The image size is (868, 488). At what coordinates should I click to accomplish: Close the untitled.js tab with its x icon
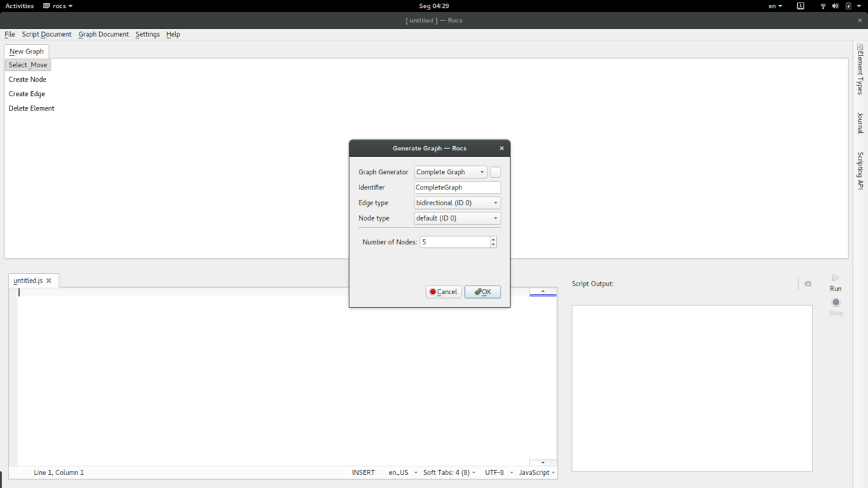click(49, 281)
